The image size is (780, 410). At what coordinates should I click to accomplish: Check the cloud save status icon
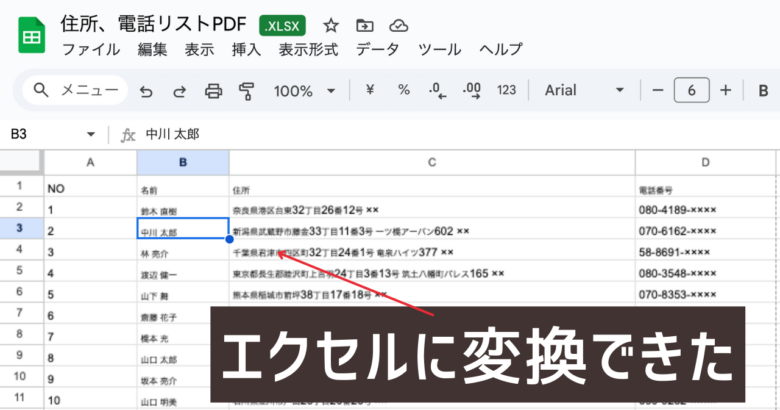398,25
